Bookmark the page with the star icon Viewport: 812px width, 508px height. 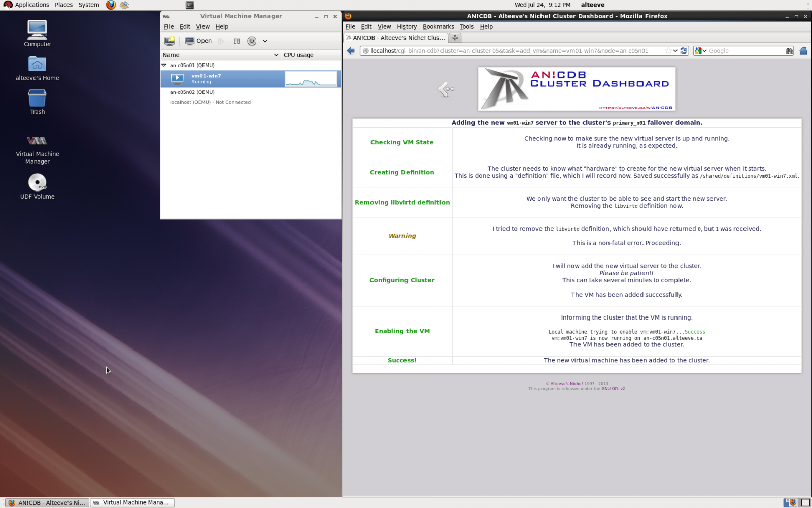[668, 51]
